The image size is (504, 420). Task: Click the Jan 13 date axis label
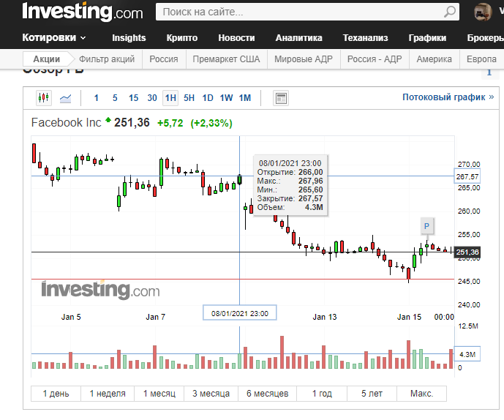click(325, 317)
